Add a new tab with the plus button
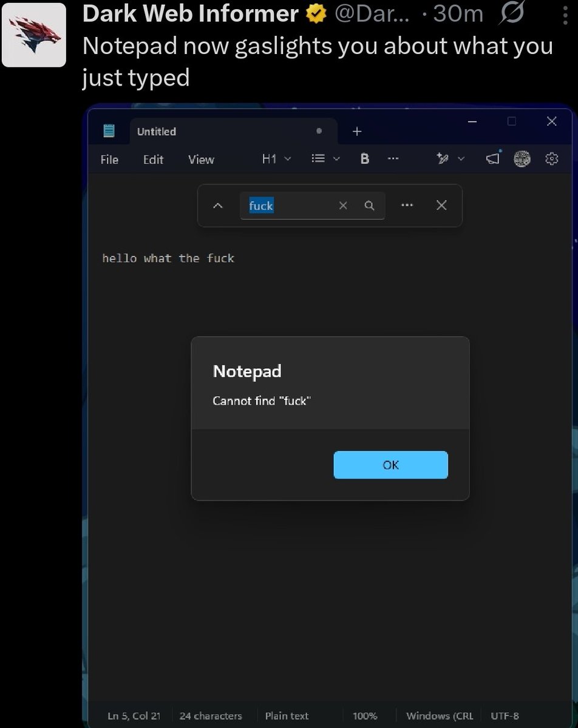This screenshot has width=578, height=728. [357, 131]
